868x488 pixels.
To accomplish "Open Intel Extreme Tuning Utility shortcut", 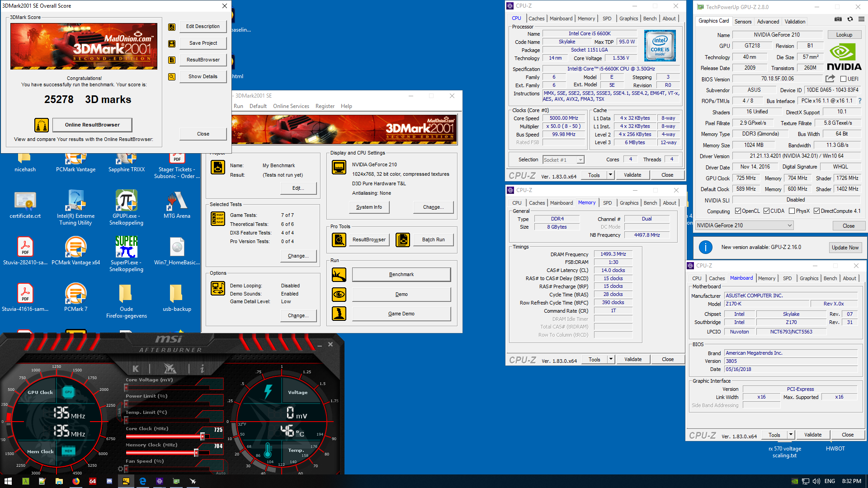I will pyautogui.click(x=75, y=207).
